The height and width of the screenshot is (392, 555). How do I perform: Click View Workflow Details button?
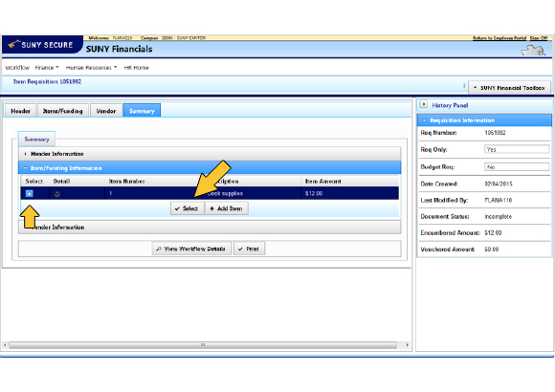(x=191, y=249)
